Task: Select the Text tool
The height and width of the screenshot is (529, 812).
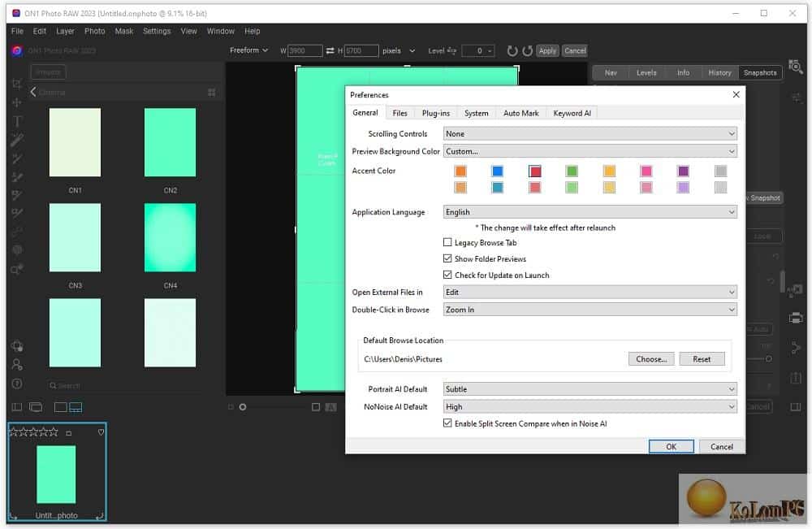Action: [x=16, y=121]
